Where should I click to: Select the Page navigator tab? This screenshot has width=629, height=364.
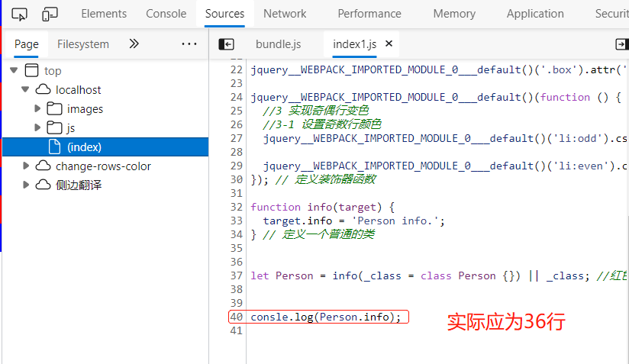[x=27, y=44]
